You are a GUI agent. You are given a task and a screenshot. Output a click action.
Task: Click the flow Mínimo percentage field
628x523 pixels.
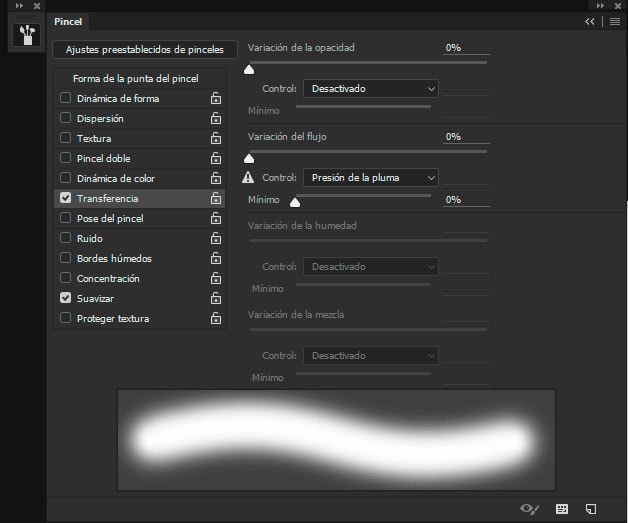coord(466,199)
